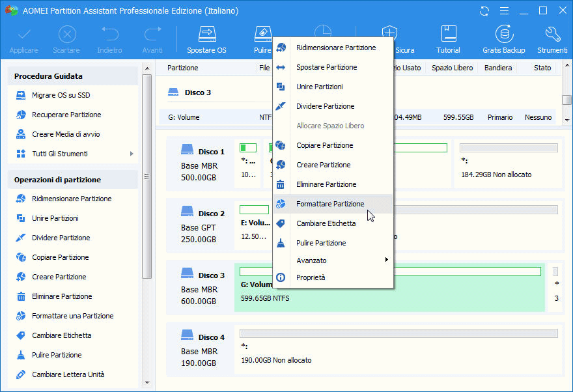Select Creare Partizione in context menu

coord(333,165)
